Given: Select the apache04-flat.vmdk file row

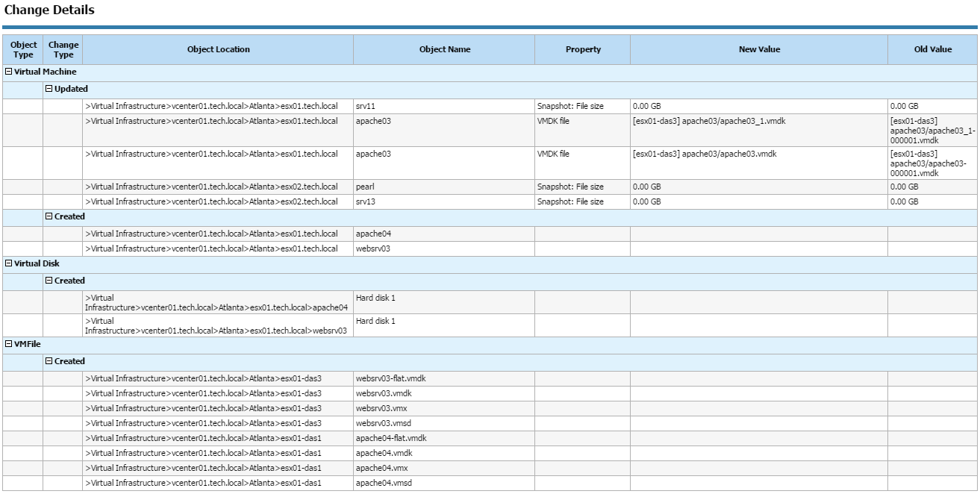Looking at the screenshot, I should pos(490,439).
